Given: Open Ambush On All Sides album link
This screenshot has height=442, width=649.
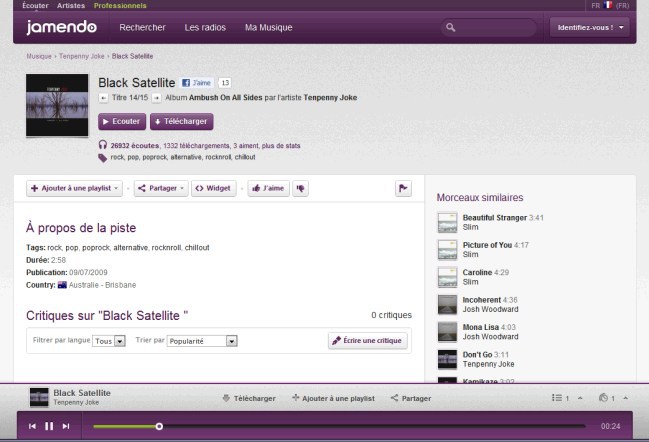Looking at the screenshot, I should pos(226,98).
